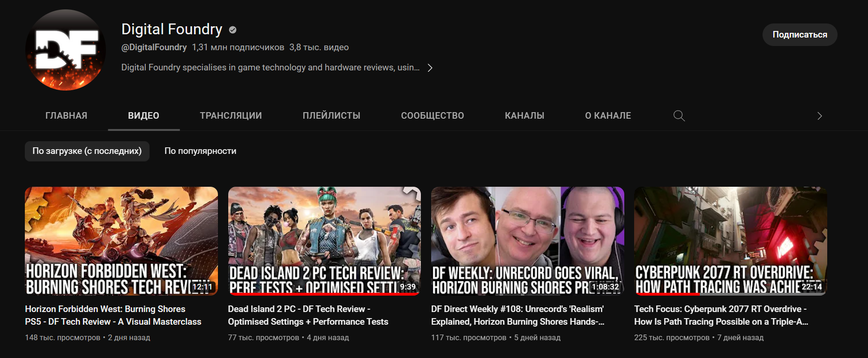This screenshot has height=358, width=868.
Task: Click Cyberpunk 2077 video watch progress bar
Action: pos(731,294)
